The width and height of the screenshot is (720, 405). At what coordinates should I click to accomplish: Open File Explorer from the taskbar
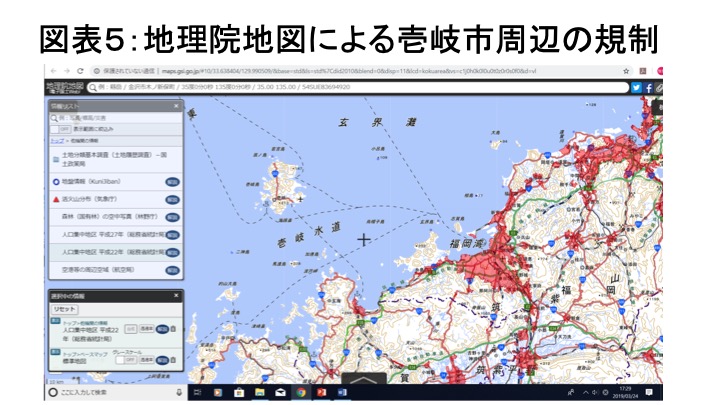click(x=259, y=393)
